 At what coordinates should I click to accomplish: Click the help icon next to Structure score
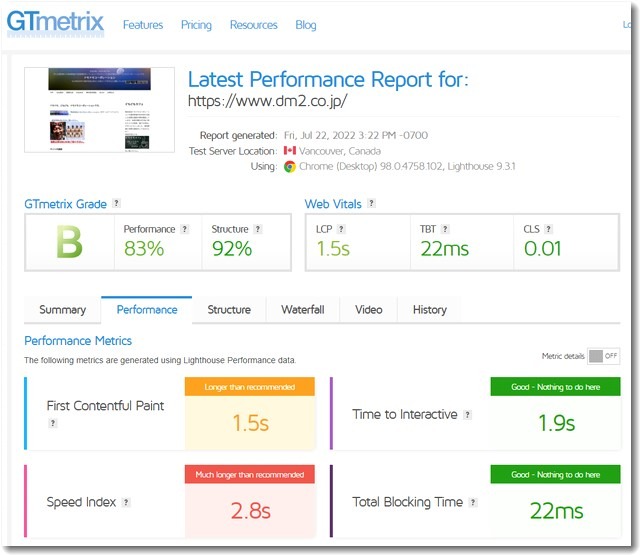tap(258, 229)
